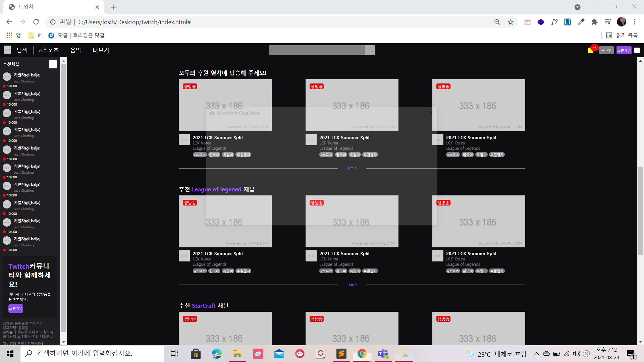Image resolution: width=644 pixels, height=362 pixels.
Task: Click the gray 로그인 button
Action: click(x=606, y=50)
